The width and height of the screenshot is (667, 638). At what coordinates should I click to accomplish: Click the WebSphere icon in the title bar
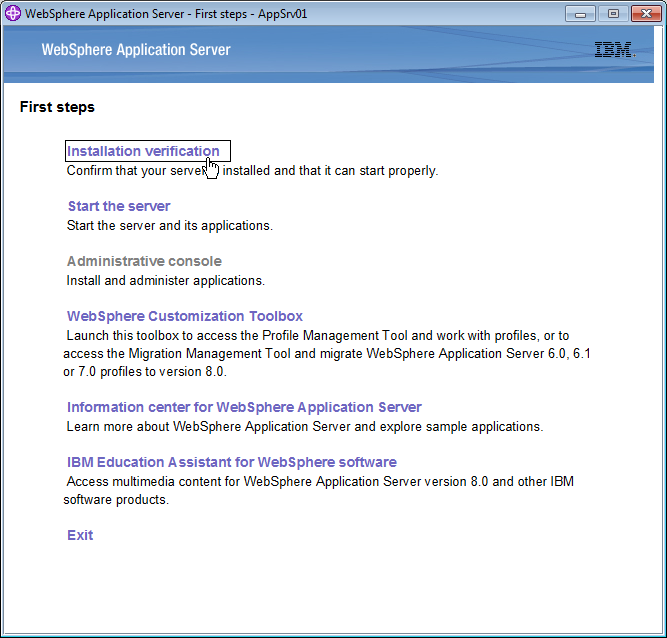[13, 14]
